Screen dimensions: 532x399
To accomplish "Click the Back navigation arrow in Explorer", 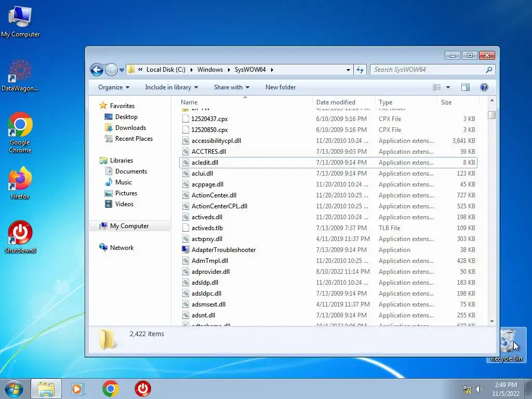I will pyautogui.click(x=97, y=70).
